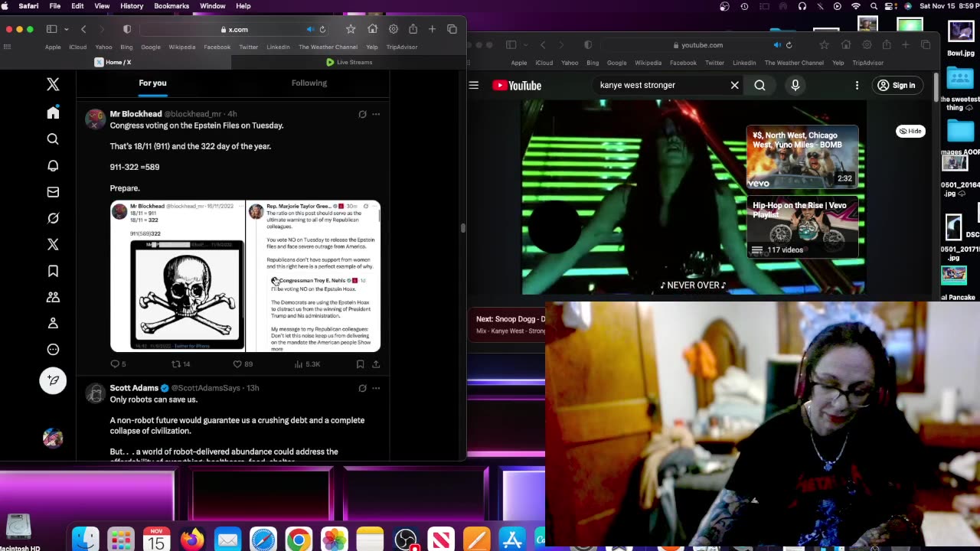Click the white compose post button
Viewport: 980px width, 551px height.
(x=53, y=380)
